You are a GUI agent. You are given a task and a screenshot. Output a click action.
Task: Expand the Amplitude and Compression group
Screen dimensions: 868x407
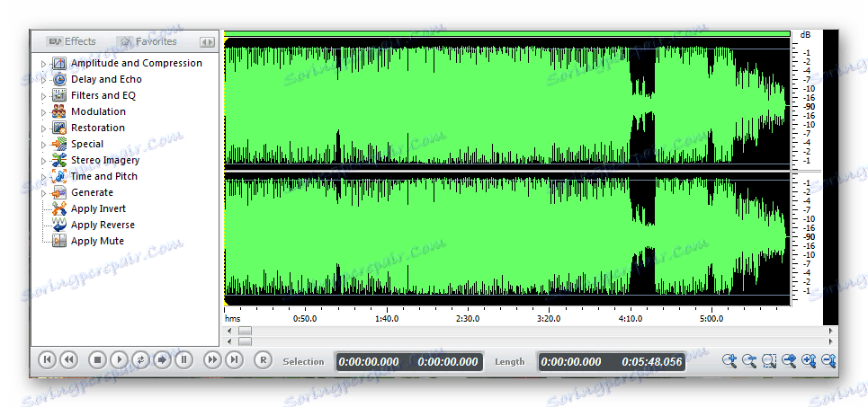tap(44, 64)
